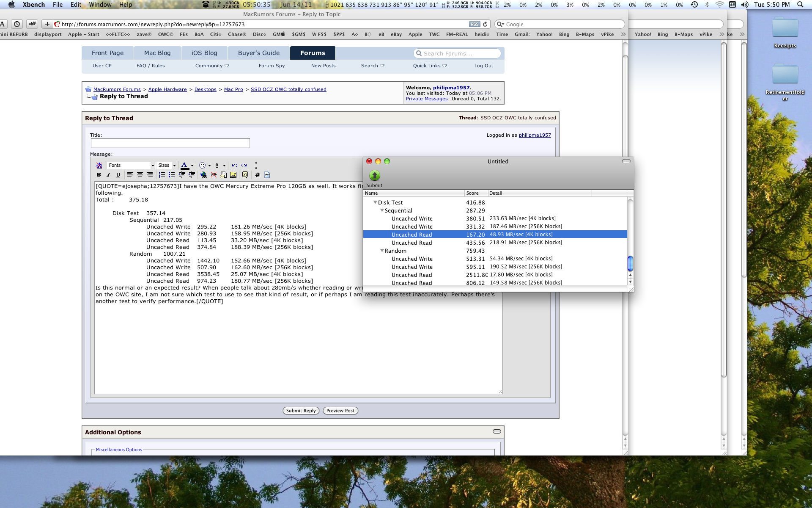Align message text left

(130, 175)
